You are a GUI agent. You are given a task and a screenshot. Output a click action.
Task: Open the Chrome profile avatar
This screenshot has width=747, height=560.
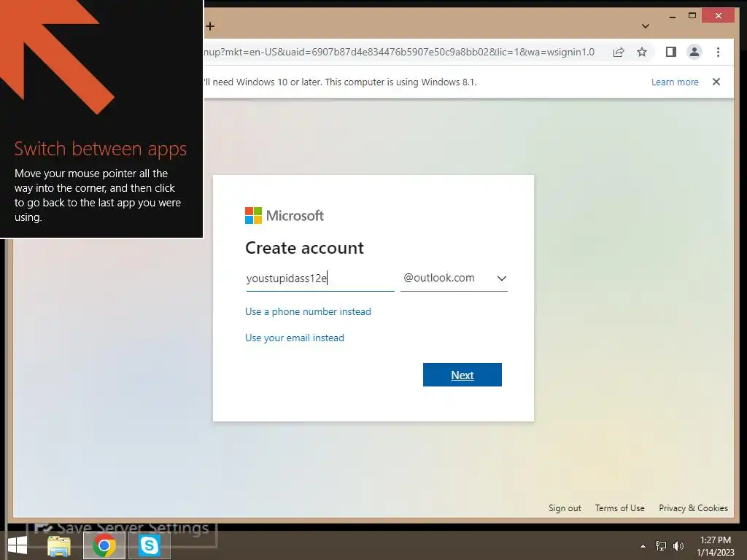coord(694,52)
